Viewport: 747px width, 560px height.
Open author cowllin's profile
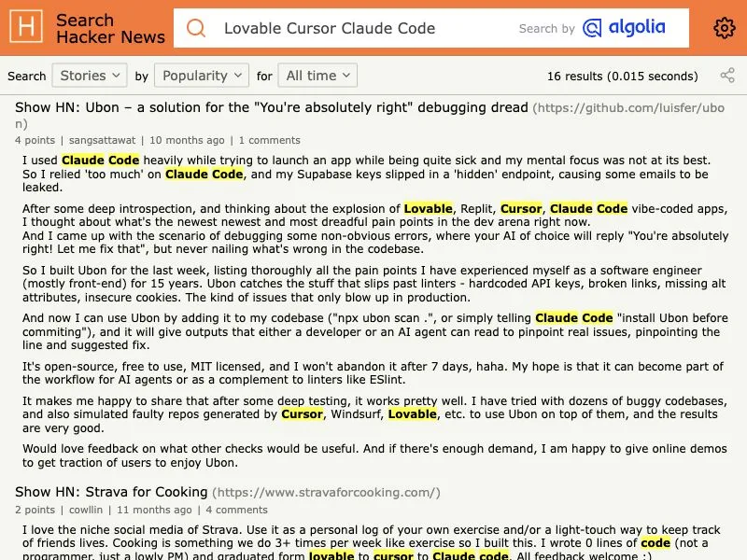click(x=86, y=510)
